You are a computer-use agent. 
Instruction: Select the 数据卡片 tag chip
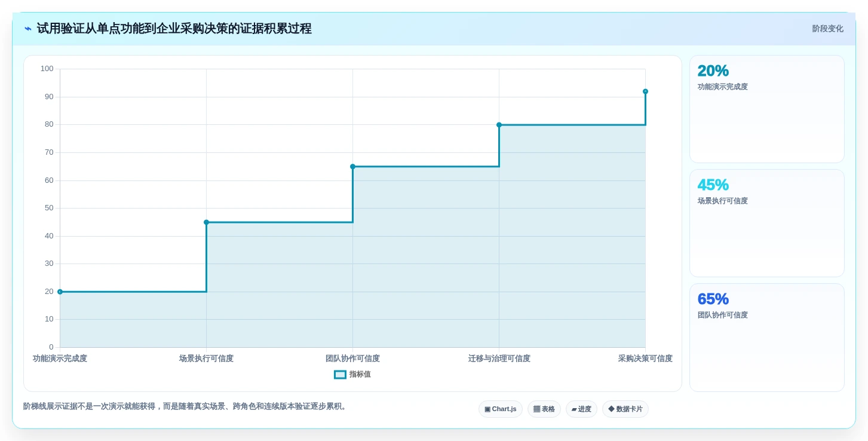tap(625, 409)
